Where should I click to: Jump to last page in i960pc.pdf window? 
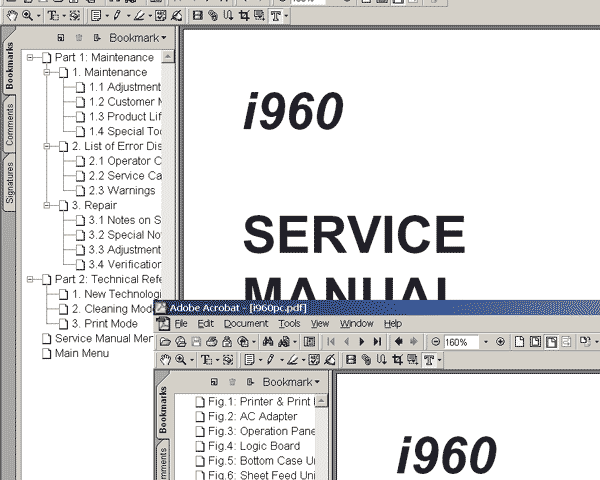[x=377, y=341]
